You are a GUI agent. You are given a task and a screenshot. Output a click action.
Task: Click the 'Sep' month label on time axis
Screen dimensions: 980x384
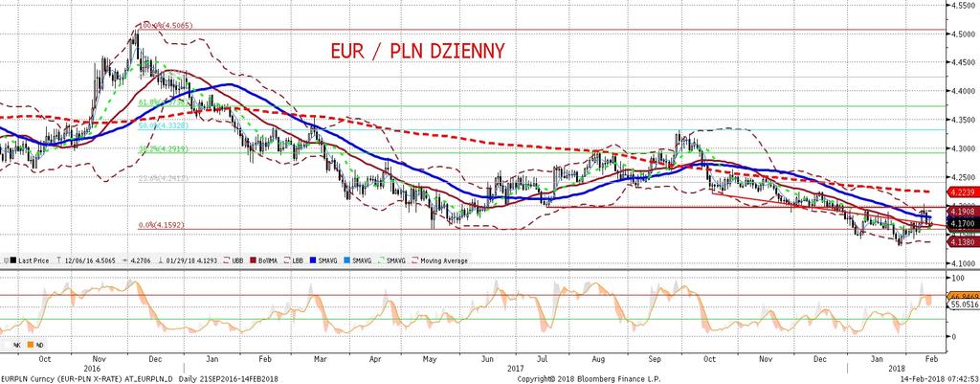click(655, 360)
